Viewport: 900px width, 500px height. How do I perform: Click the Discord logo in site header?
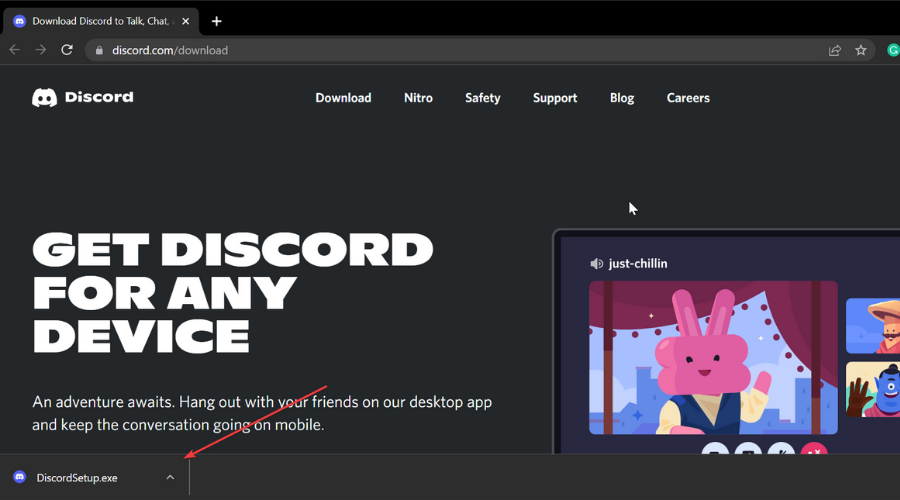[83, 97]
